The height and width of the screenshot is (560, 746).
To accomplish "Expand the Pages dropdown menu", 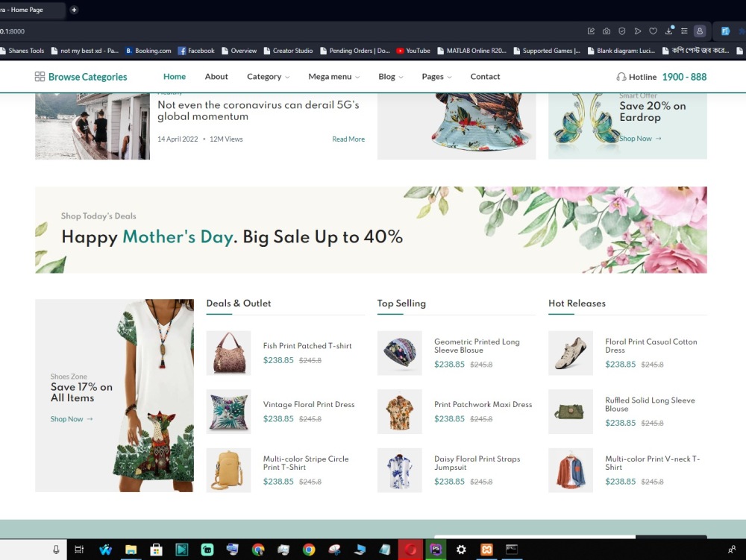I will 436,77.
